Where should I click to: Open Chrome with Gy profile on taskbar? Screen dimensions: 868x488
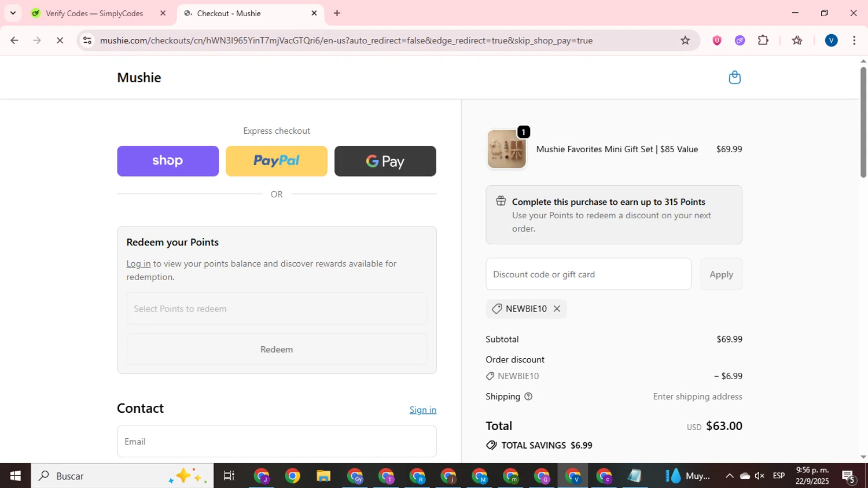pyautogui.click(x=355, y=476)
